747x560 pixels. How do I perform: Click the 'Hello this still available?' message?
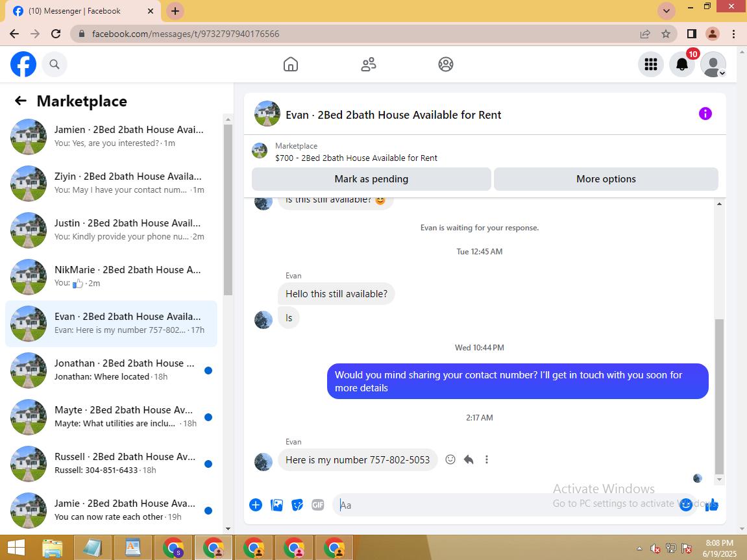click(x=336, y=294)
